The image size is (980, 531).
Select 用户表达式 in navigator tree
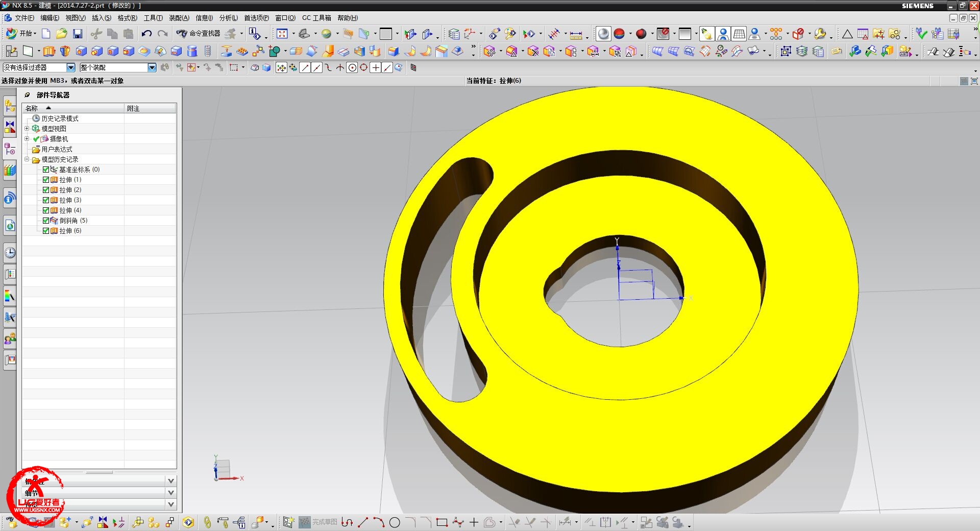point(57,149)
